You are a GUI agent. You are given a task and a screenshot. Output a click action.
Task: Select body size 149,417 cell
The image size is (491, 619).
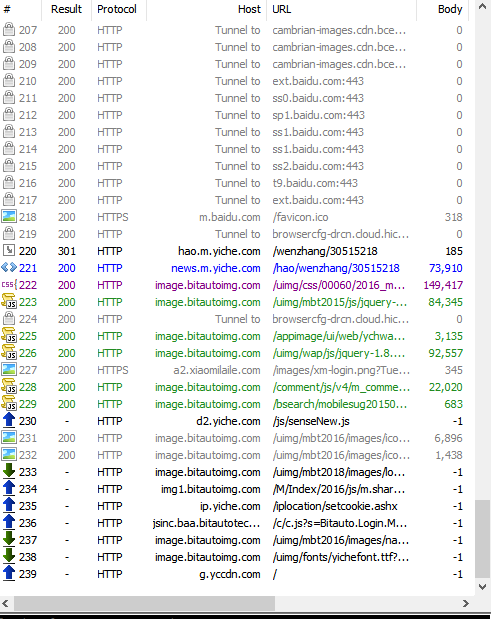[x=443, y=285]
